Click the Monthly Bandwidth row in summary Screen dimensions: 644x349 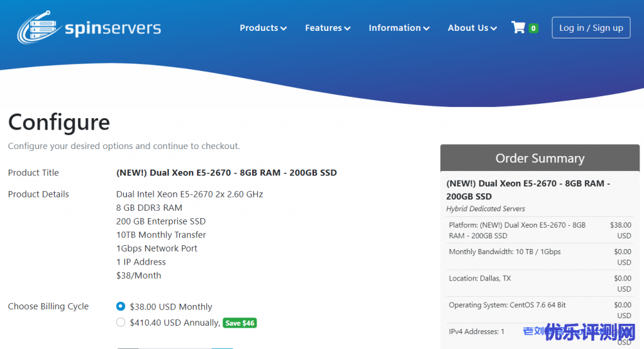pyautogui.click(x=504, y=252)
